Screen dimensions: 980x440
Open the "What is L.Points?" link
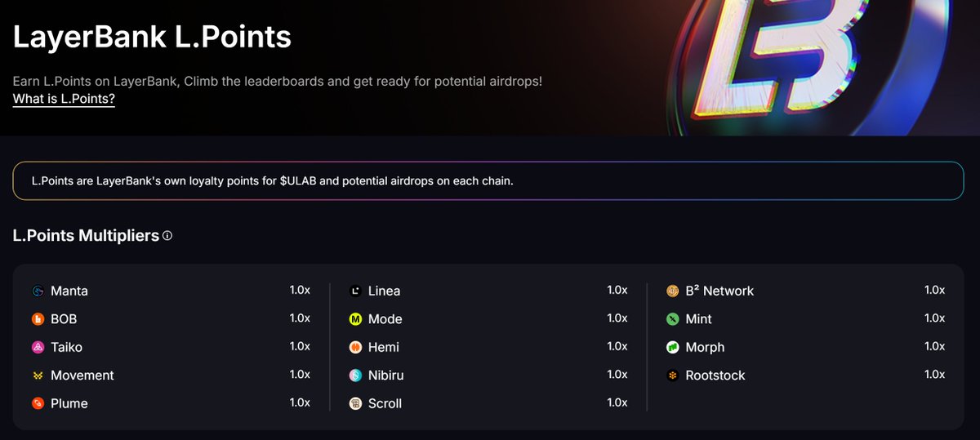pyautogui.click(x=64, y=100)
